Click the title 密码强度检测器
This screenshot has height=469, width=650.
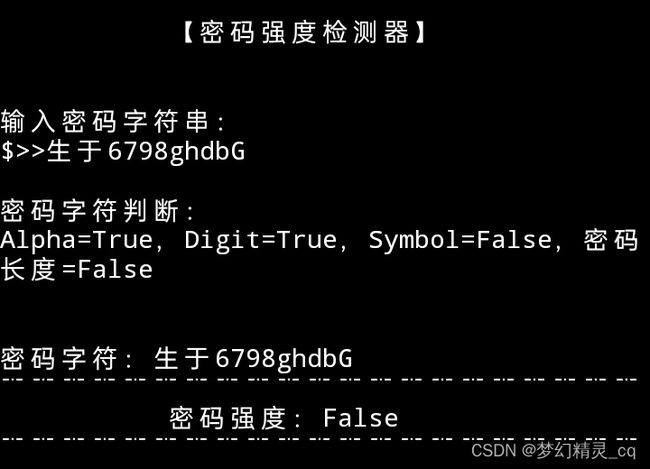(x=305, y=32)
